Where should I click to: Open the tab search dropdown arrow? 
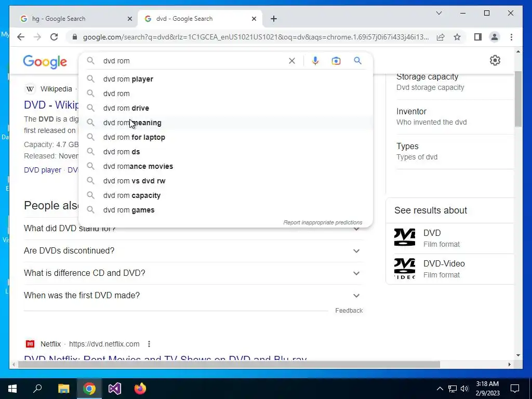[x=438, y=13]
